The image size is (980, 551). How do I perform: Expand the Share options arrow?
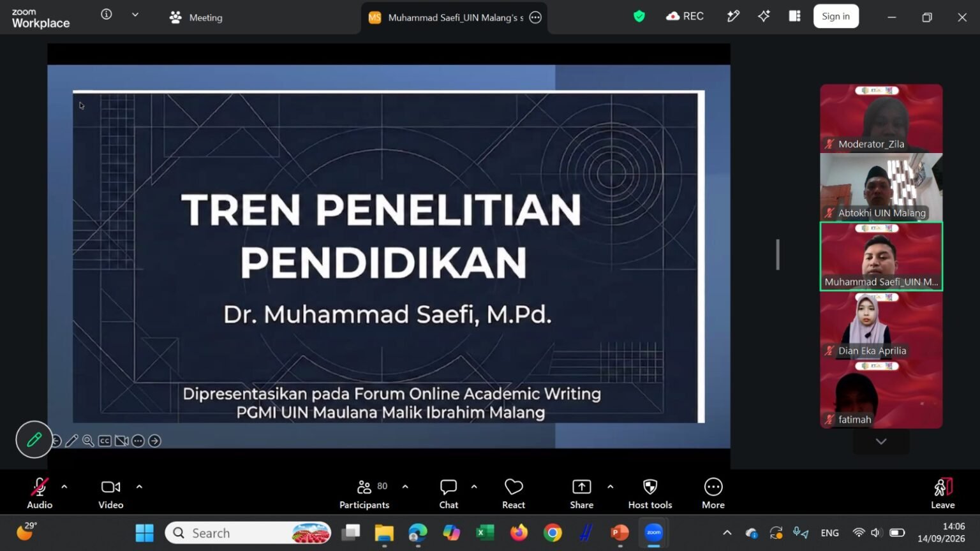[x=611, y=487]
